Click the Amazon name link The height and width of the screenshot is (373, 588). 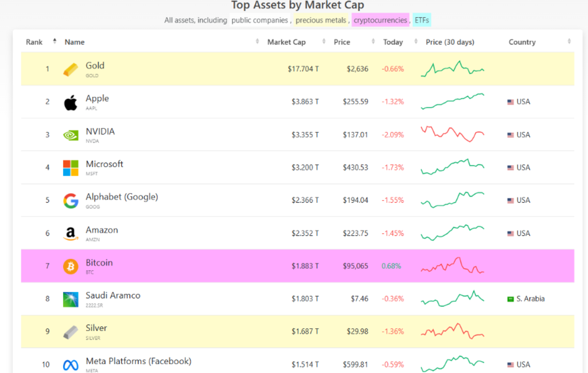[102, 229]
